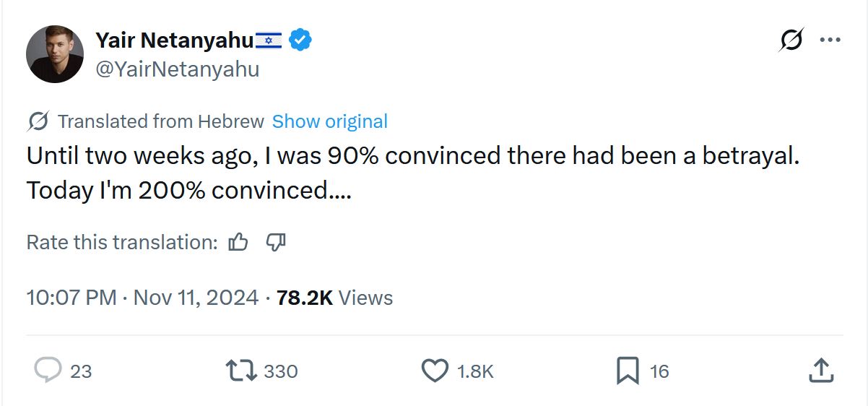Click Yair Netanyahu's profile picture
868x406 pixels.
click(55, 54)
